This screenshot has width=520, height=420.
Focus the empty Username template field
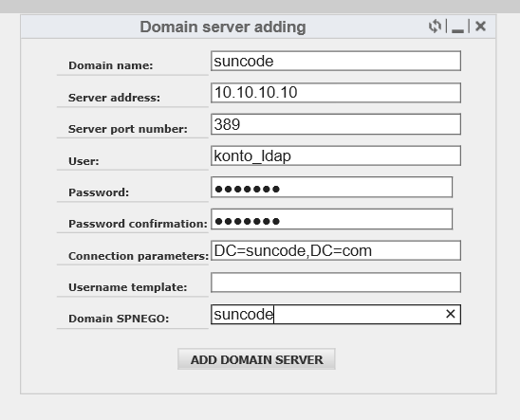336,283
